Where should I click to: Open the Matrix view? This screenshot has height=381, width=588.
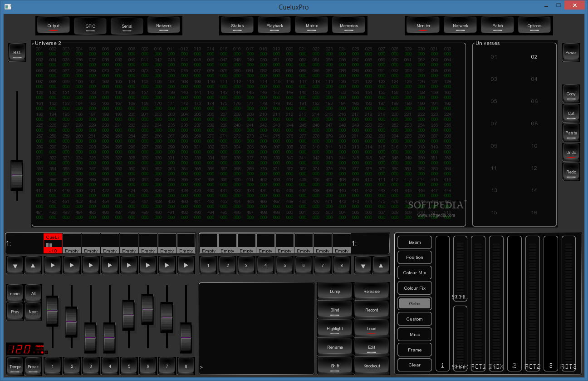312,26
